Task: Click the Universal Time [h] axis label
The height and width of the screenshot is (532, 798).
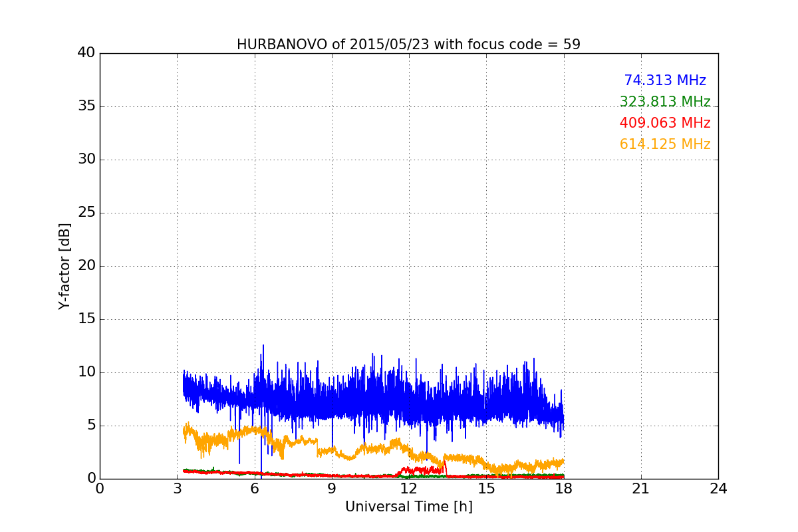Action: click(409, 507)
